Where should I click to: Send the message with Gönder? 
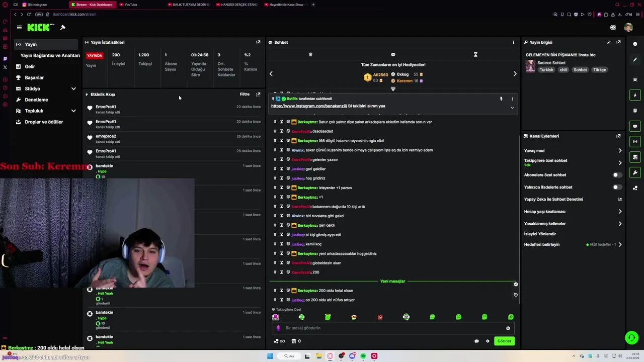coord(504,341)
